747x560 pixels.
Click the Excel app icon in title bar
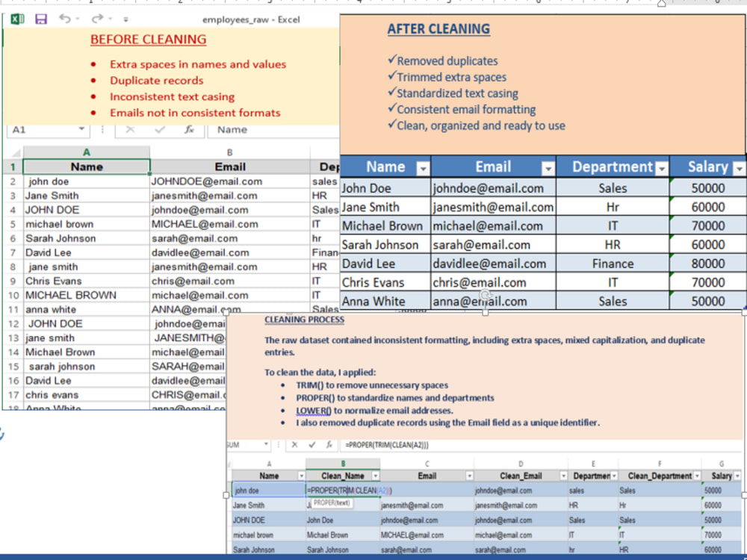tap(17, 19)
